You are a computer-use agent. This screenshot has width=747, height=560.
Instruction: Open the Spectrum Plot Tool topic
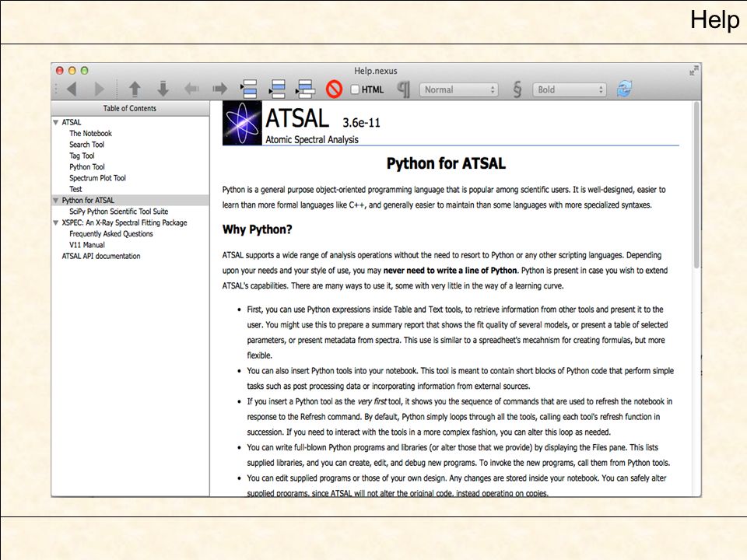click(98, 177)
